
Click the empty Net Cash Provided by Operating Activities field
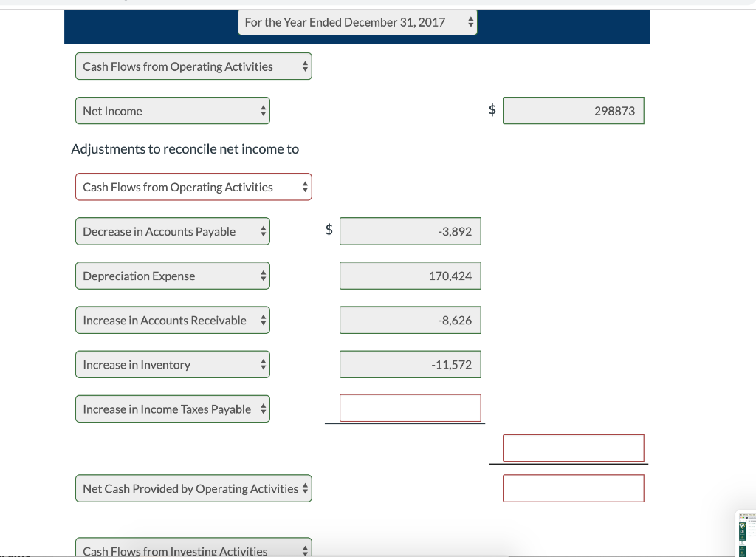click(573, 488)
